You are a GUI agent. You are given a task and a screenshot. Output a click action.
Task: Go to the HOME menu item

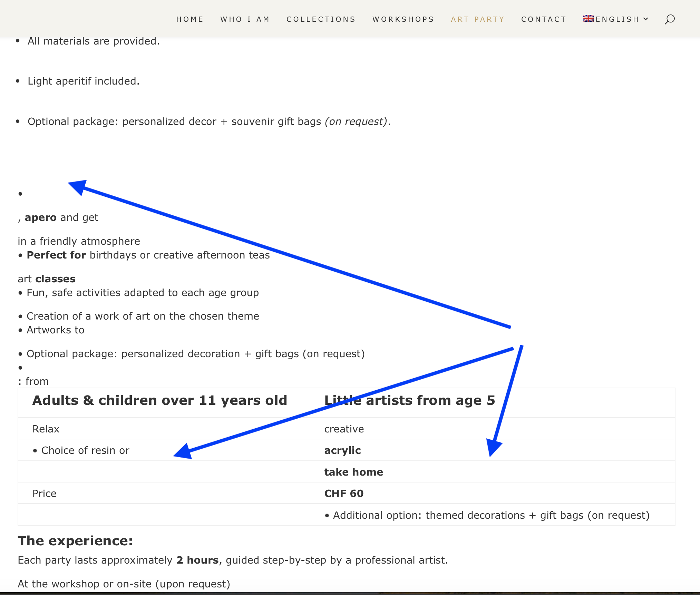[190, 19]
